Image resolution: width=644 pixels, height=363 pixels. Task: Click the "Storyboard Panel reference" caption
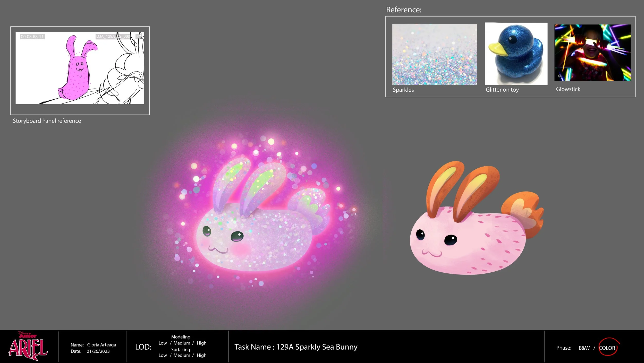[47, 121]
